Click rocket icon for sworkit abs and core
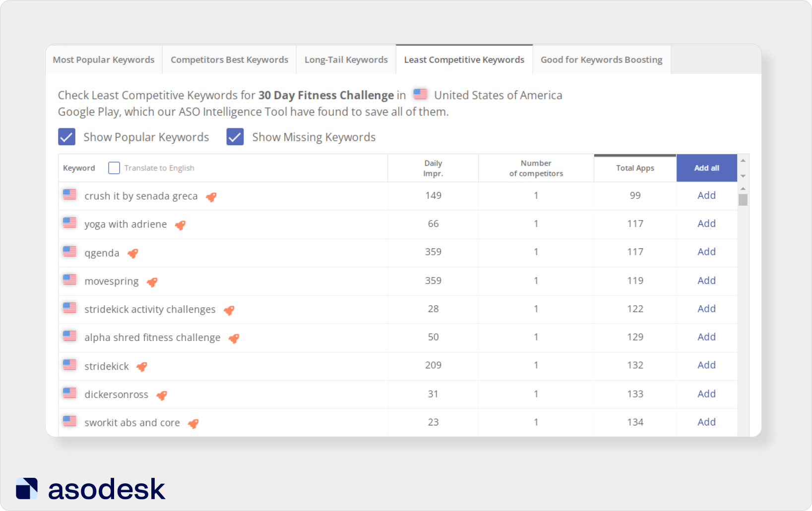812x511 pixels. [x=193, y=424]
